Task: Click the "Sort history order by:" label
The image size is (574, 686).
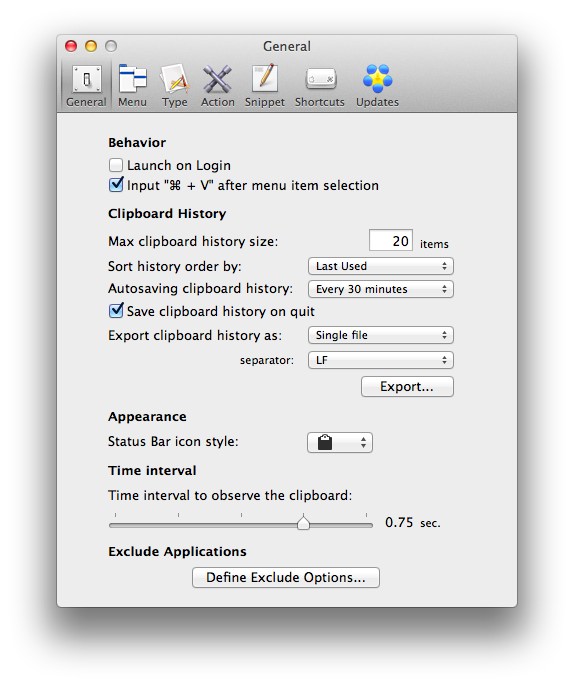Action: [x=175, y=266]
